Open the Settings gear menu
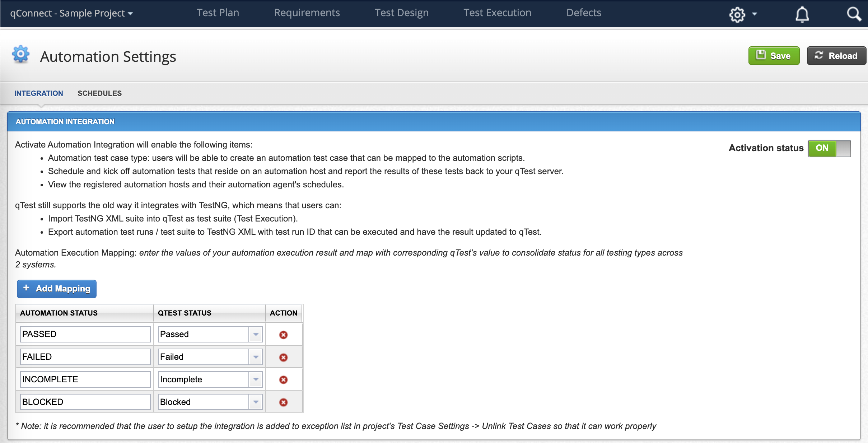The height and width of the screenshot is (443, 868). point(737,14)
